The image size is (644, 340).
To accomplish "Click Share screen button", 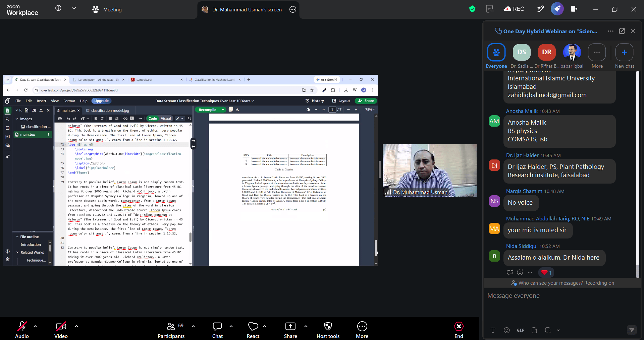I will [290, 330].
